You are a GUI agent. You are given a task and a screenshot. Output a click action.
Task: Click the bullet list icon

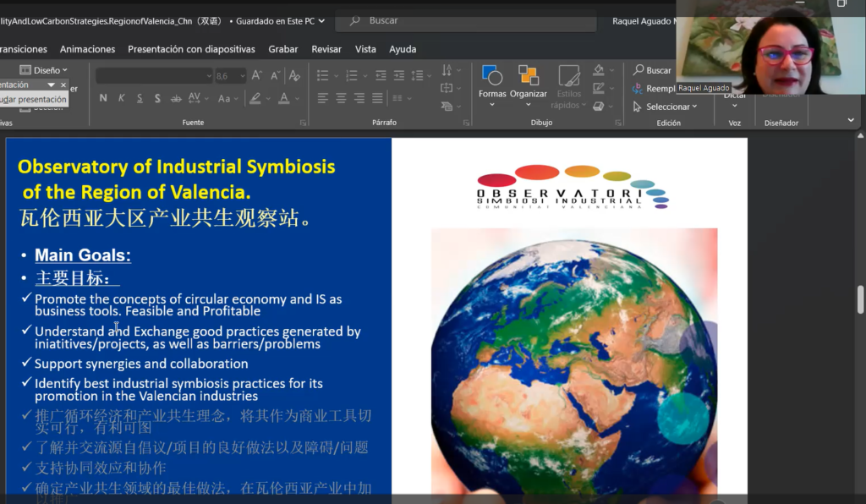pos(322,75)
